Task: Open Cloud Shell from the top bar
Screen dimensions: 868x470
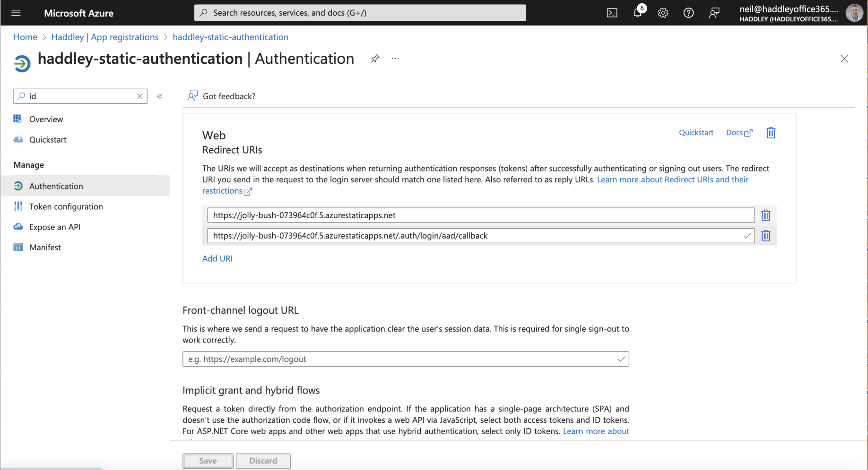Action: click(x=612, y=13)
